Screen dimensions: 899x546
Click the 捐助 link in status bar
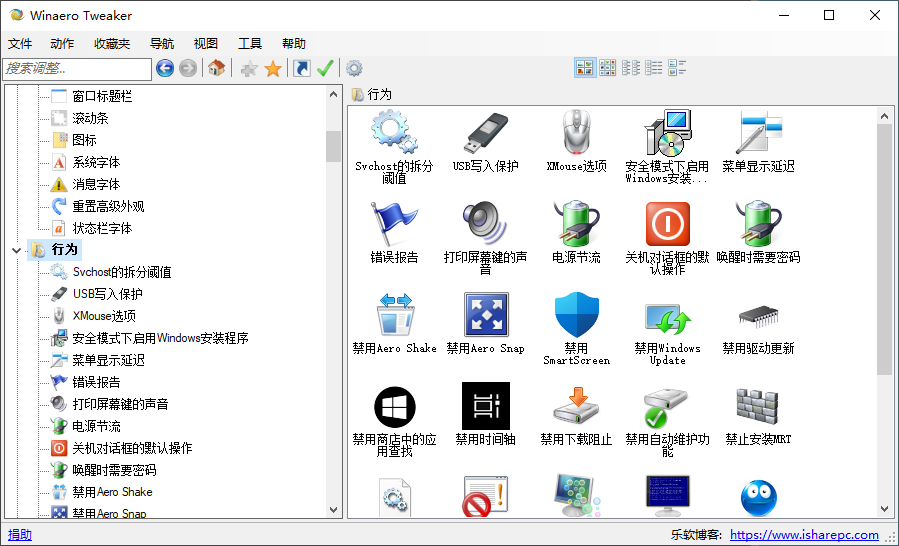(x=20, y=535)
